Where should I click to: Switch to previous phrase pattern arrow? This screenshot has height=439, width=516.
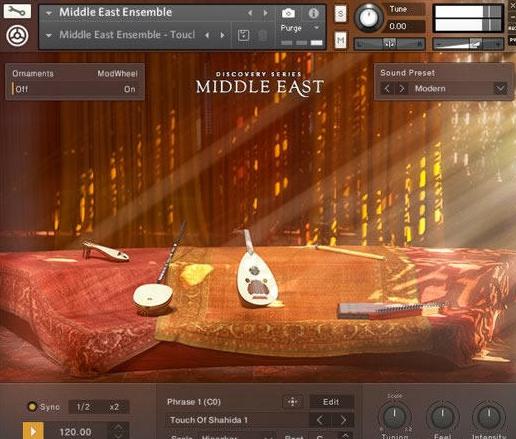[x=320, y=420]
